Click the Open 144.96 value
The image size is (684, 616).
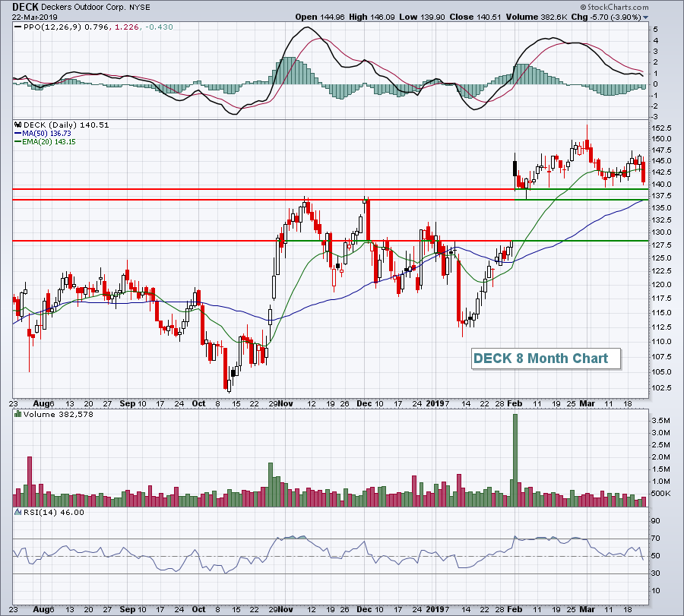click(320, 17)
